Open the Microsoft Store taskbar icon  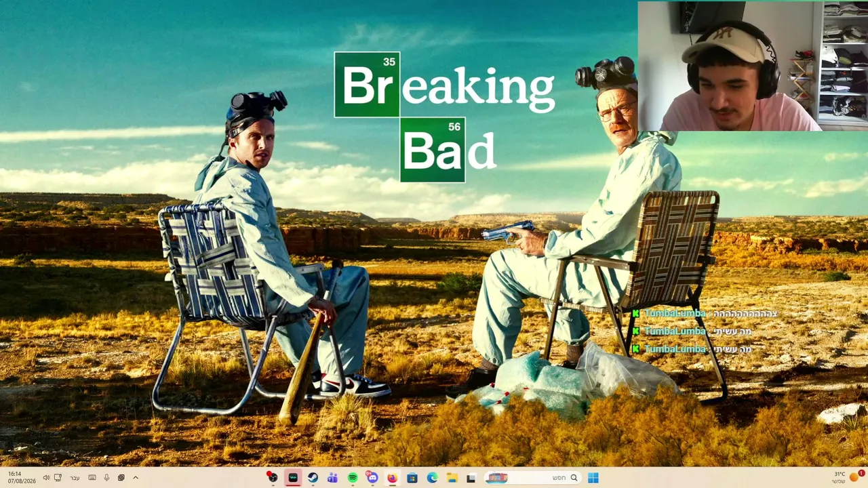point(412,478)
